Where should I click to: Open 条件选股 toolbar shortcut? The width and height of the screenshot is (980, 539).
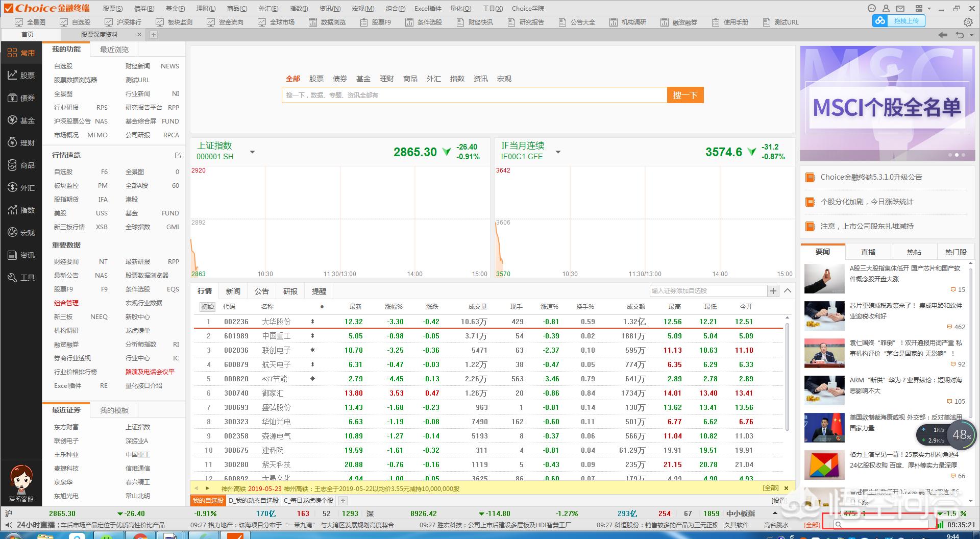pyautogui.click(x=424, y=22)
